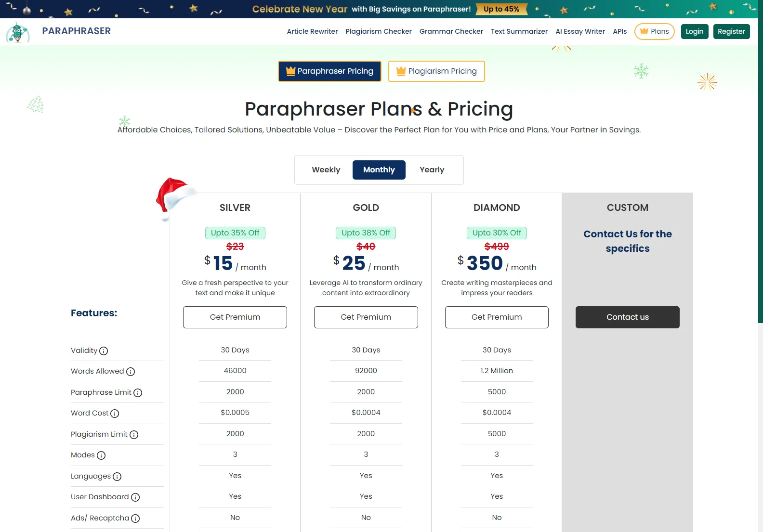Get Premium for the Diamond plan
The width and height of the screenshot is (763, 532).
(x=497, y=317)
